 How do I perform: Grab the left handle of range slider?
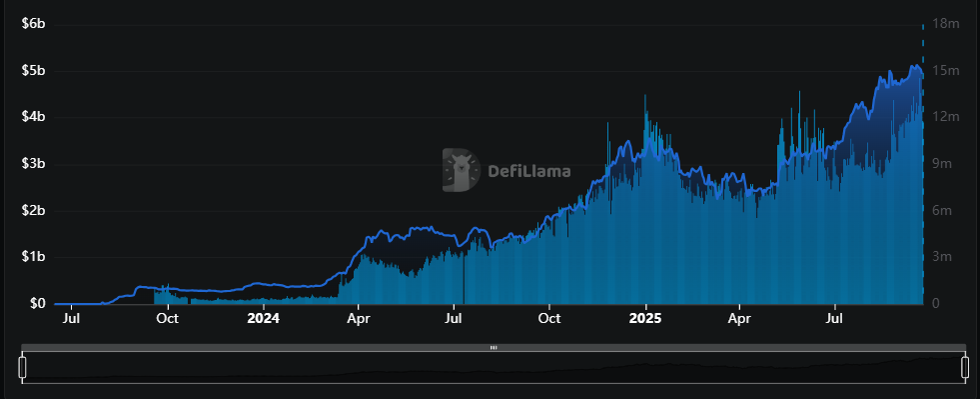(x=23, y=367)
